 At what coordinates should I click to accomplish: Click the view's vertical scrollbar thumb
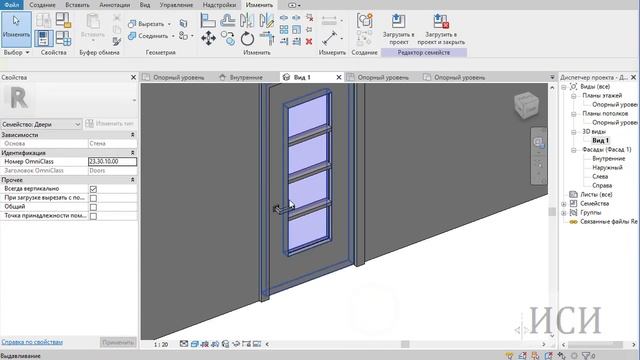point(552,211)
